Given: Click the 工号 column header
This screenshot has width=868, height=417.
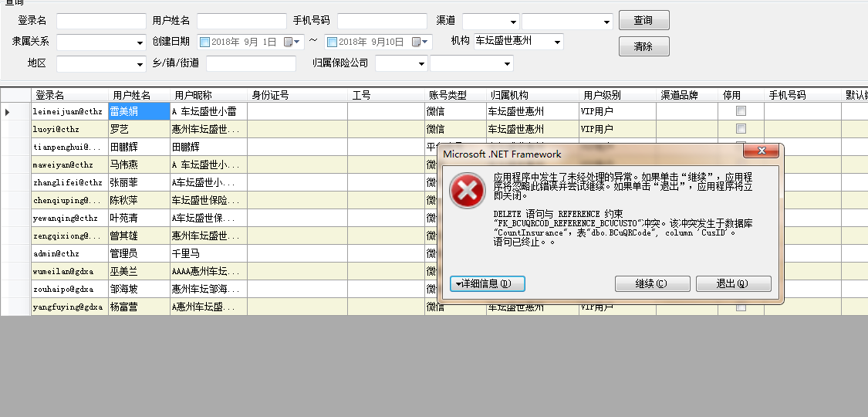Looking at the screenshot, I should (x=387, y=95).
